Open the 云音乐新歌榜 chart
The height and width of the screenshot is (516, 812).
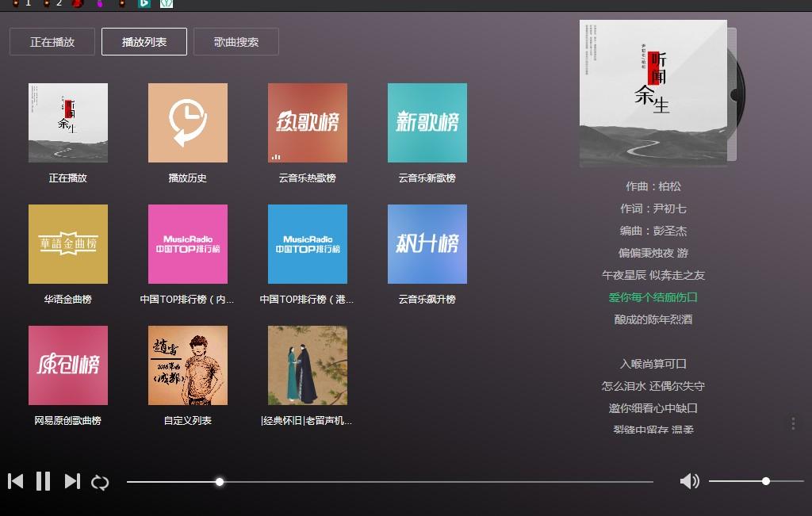[427, 123]
